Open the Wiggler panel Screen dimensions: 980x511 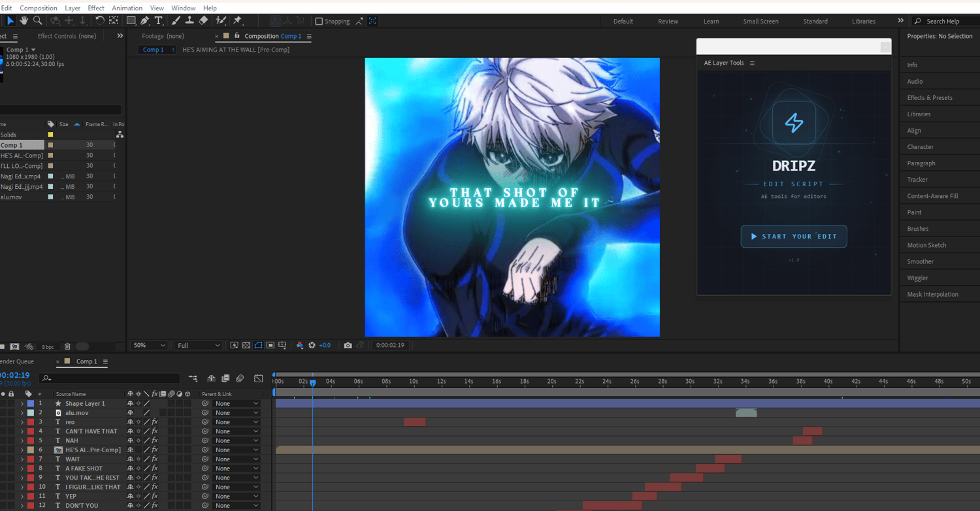(917, 278)
